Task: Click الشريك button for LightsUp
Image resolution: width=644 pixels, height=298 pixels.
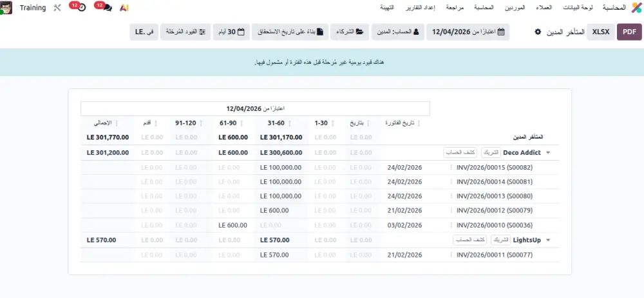Action: click(x=500, y=240)
